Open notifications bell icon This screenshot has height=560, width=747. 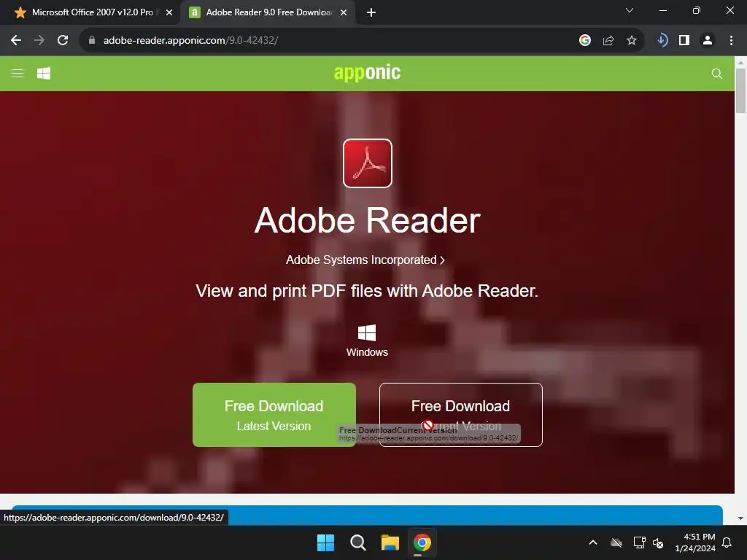tap(727, 542)
